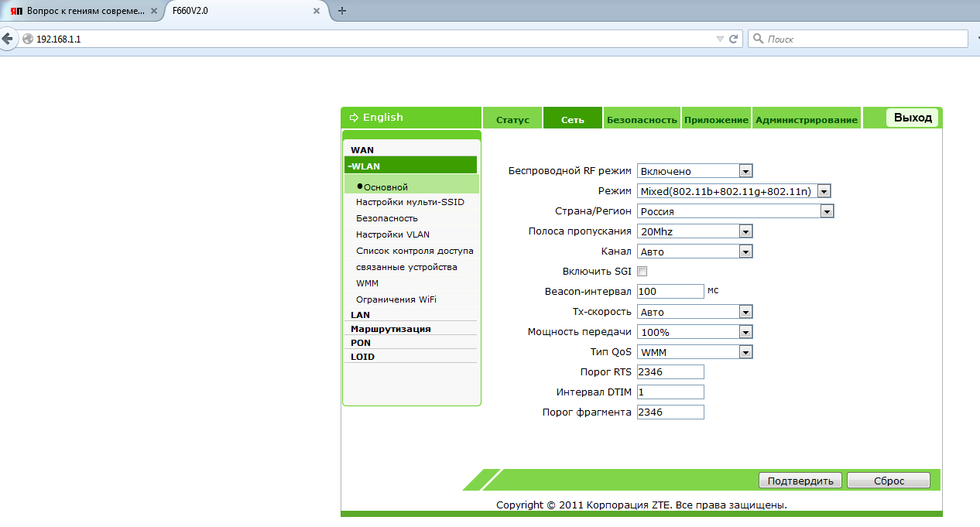Open the URL history dropdown arrow
This screenshot has width=980, height=527.
click(x=720, y=39)
